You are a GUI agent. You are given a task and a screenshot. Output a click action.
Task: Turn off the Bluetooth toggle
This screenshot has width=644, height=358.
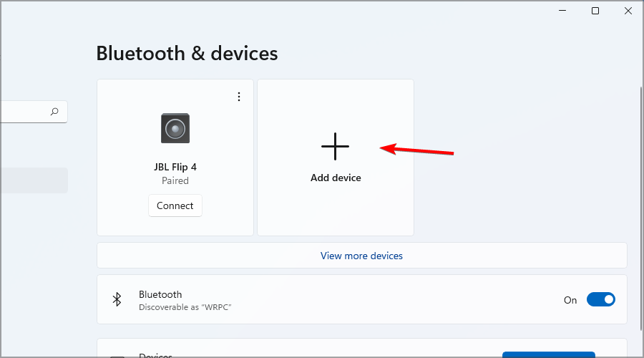coord(600,300)
